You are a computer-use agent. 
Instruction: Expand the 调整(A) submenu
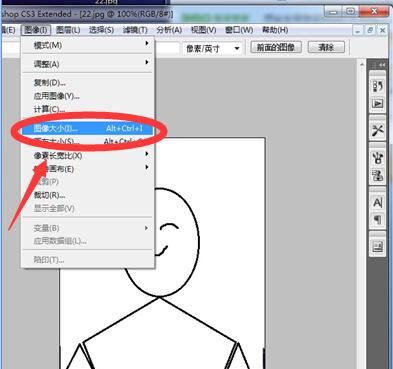click(x=87, y=64)
